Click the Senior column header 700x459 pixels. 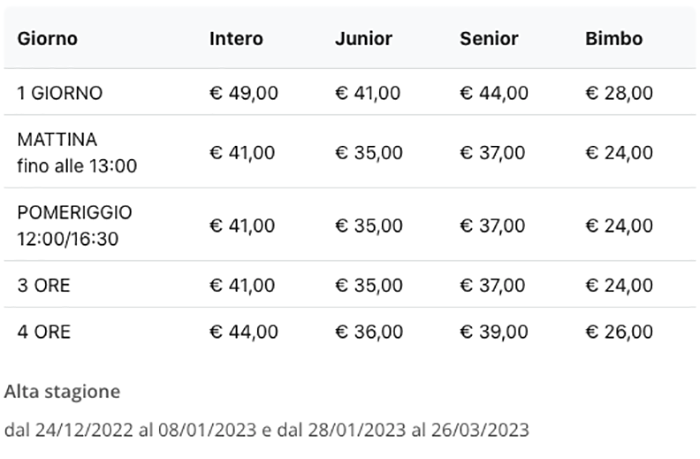pos(489,39)
